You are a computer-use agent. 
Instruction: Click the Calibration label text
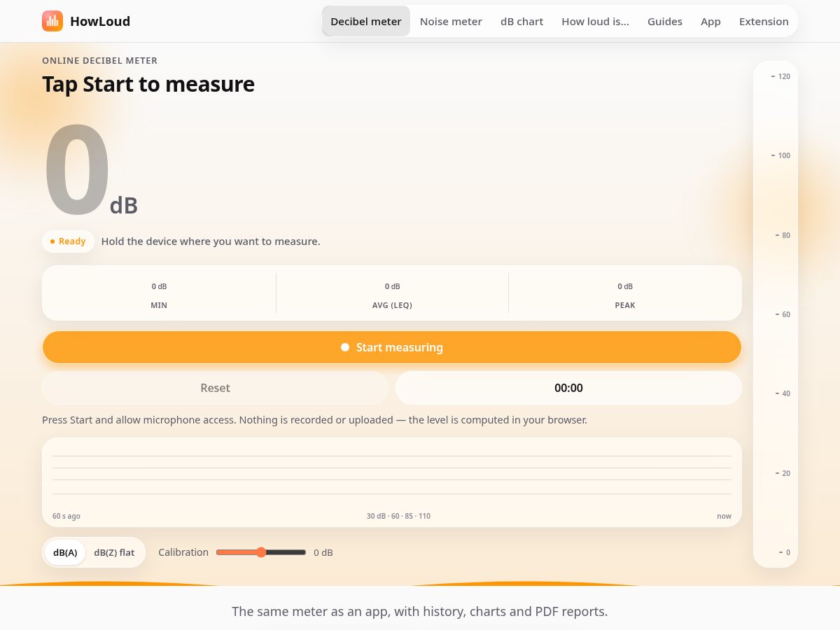tap(183, 552)
